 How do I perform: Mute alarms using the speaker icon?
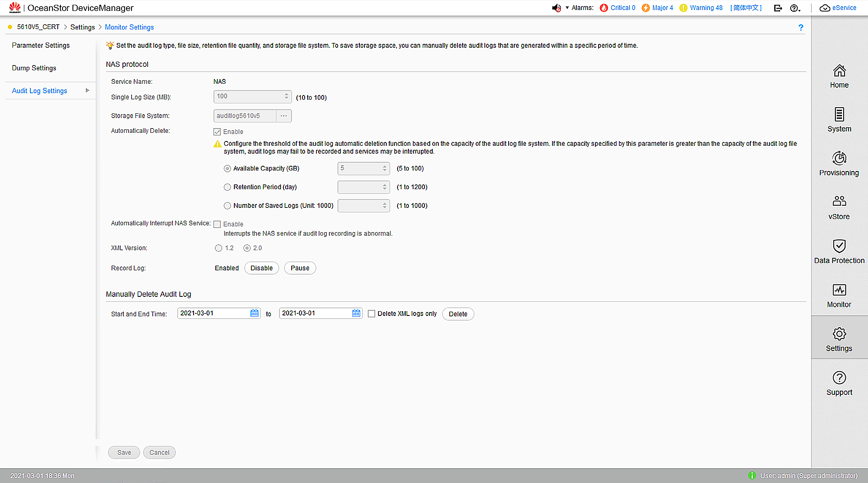[556, 8]
